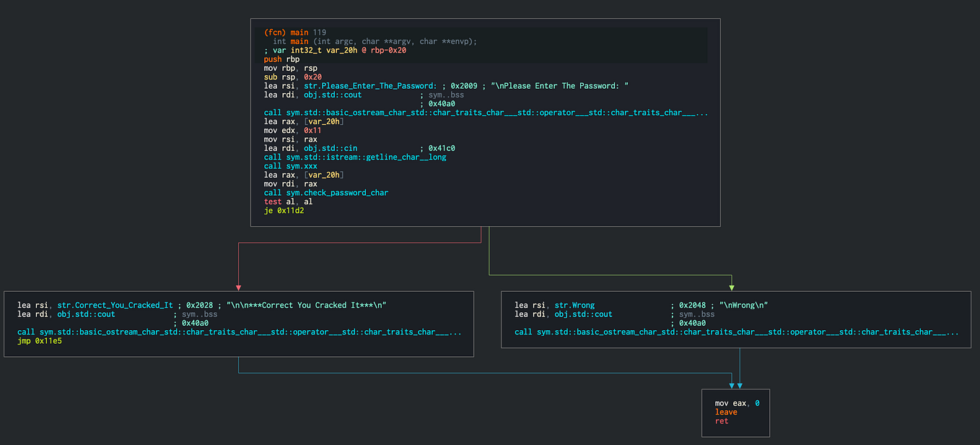Click the [var_20h] operand in lea rax

coord(323,121)
